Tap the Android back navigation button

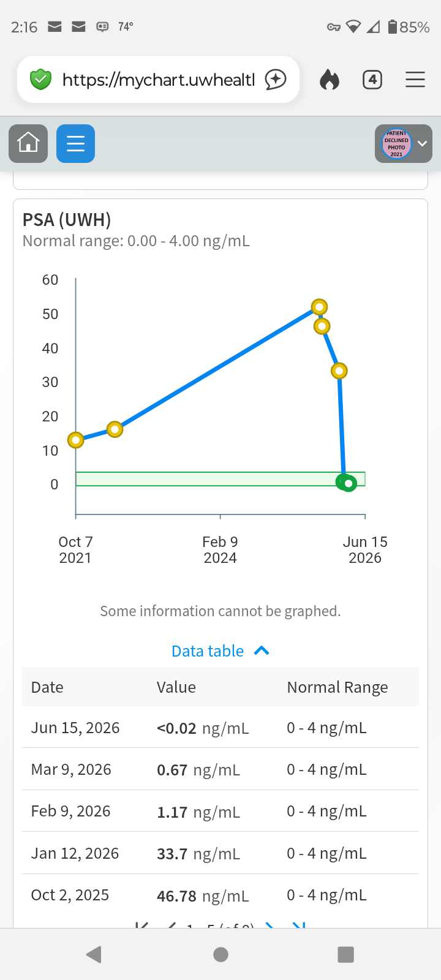[x=94, y=954]
